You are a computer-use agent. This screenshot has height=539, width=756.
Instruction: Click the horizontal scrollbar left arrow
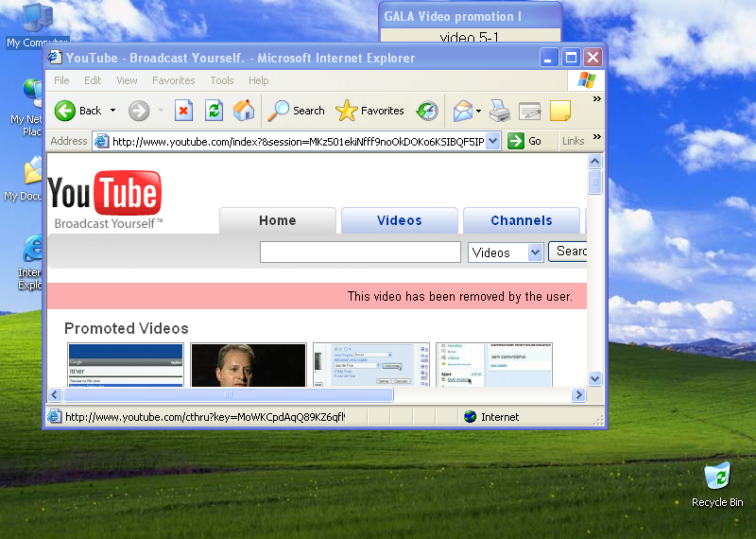[55, 394]
